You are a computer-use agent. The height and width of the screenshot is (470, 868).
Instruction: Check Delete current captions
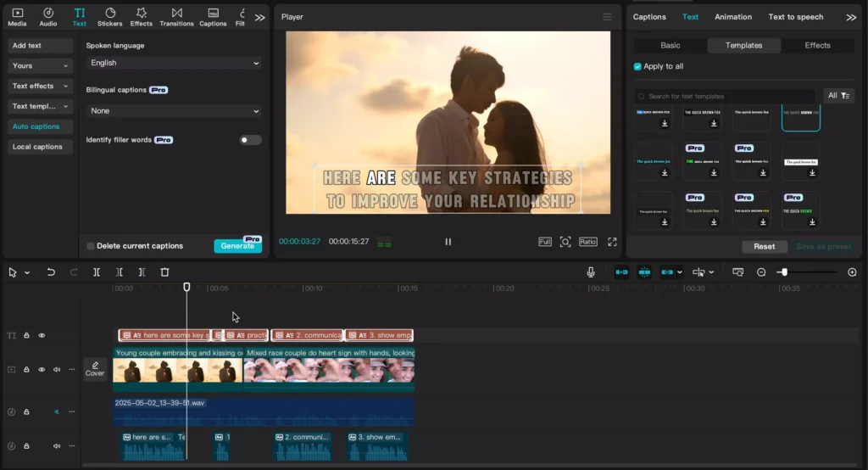tap(90, 246)
